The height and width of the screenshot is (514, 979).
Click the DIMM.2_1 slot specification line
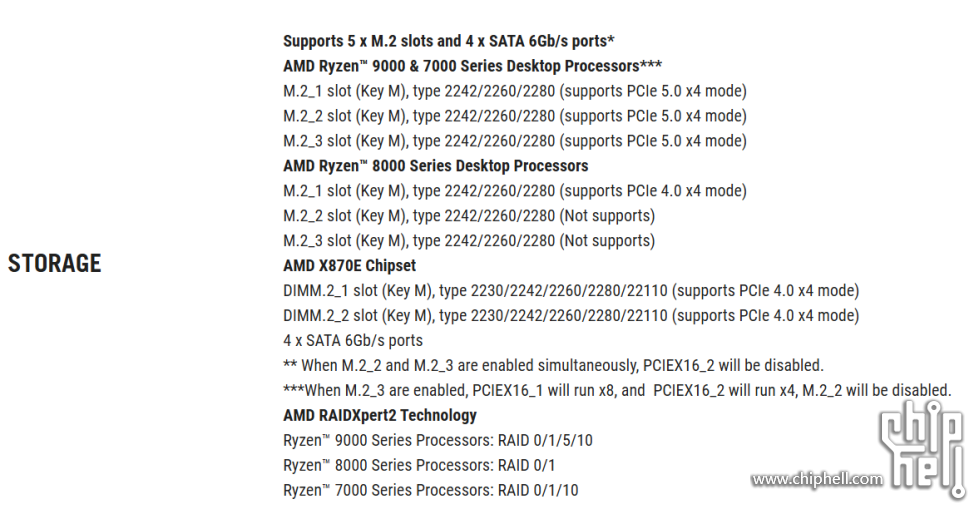point(571,291)
